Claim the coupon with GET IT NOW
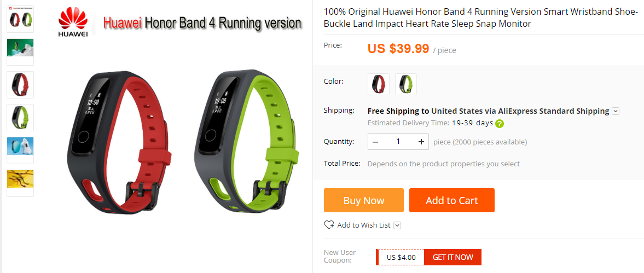644x273 pixels. pyautogui.click(x=452, y=257)
